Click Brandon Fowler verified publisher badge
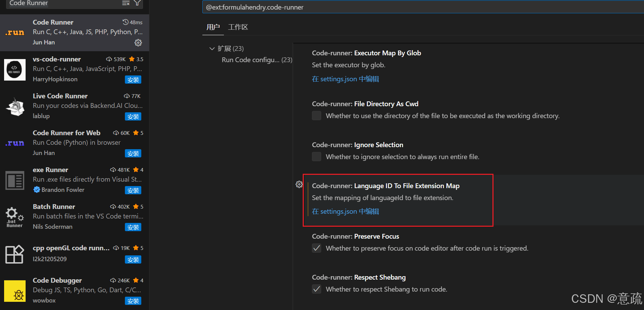The height and width of the screenshot is (310, 644). pyautogui.click(x=37, y=189)
